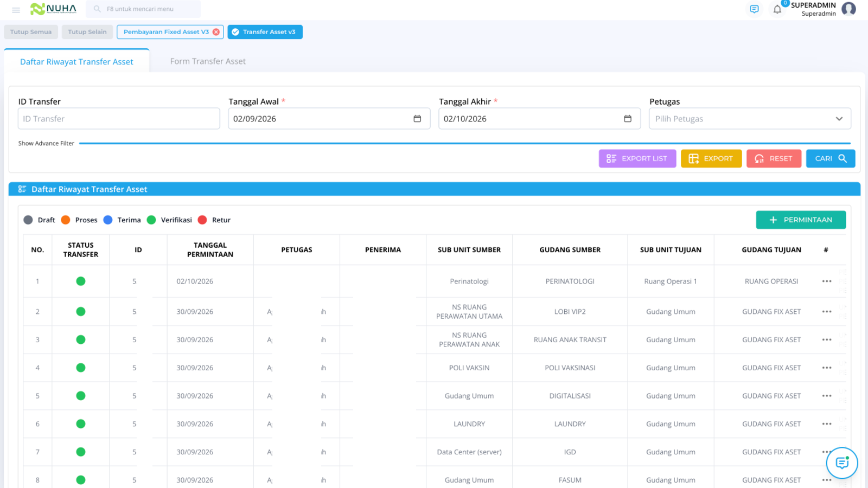Screen dimensions: 868x488
Task: Click the yellow EXPORT button
Action: pos(711,159)
